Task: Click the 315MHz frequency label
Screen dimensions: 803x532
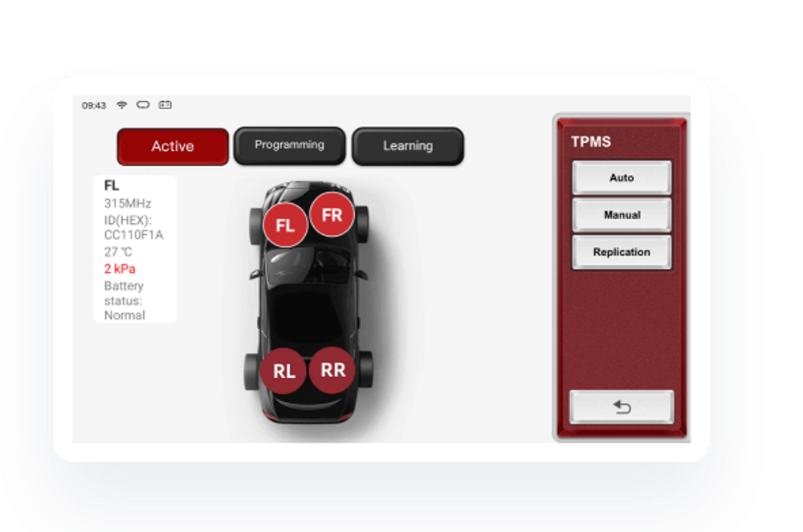Action: (127, 203)
